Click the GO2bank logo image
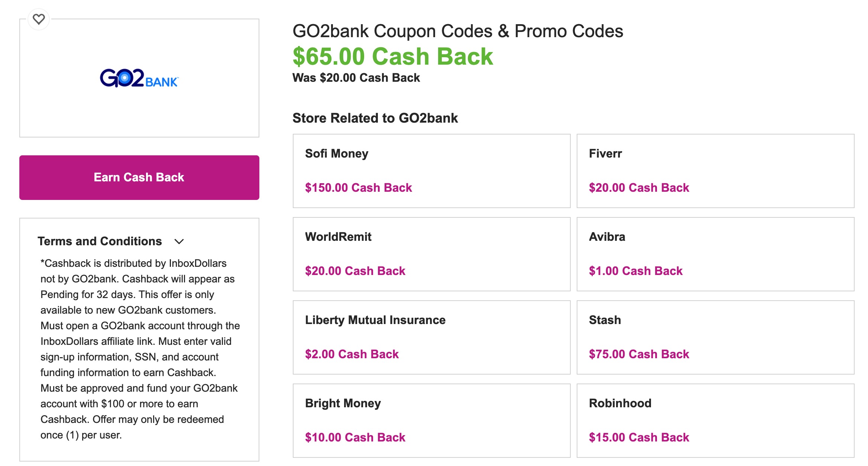Screen dimensions: 868x466 click(x=139, y=78)
